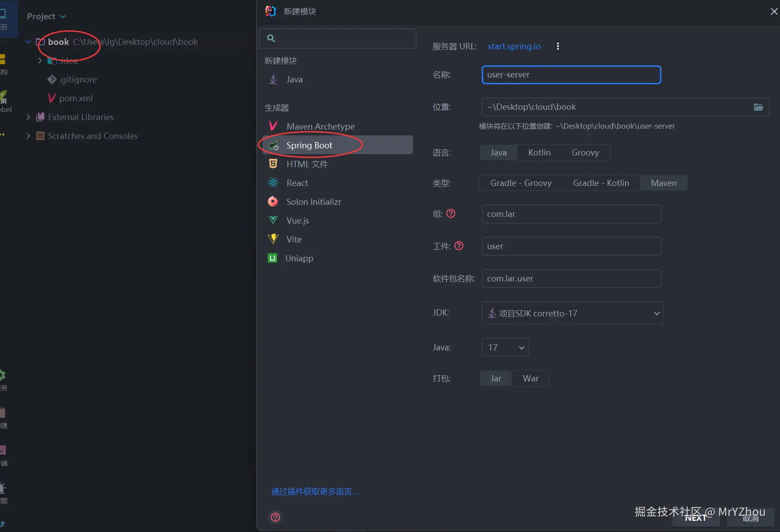Open the Project view dropdown
This screenshot has height=532, width=780.
(x=46, y=17)
